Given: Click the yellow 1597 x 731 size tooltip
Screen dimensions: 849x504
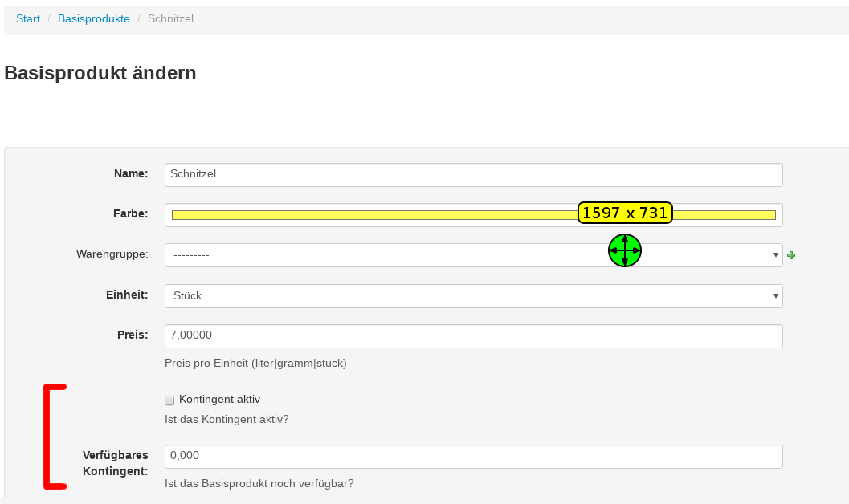Looking at the screenshot, I should click(x=625, y=213).
